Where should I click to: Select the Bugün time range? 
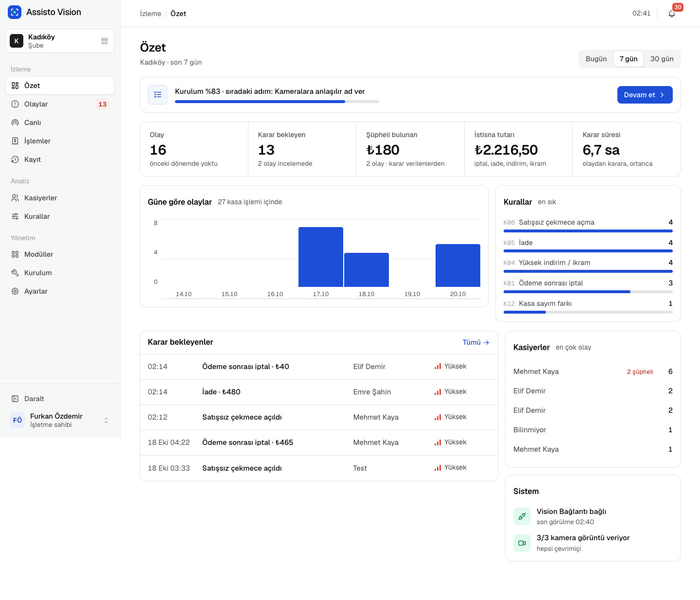[596, 59]
